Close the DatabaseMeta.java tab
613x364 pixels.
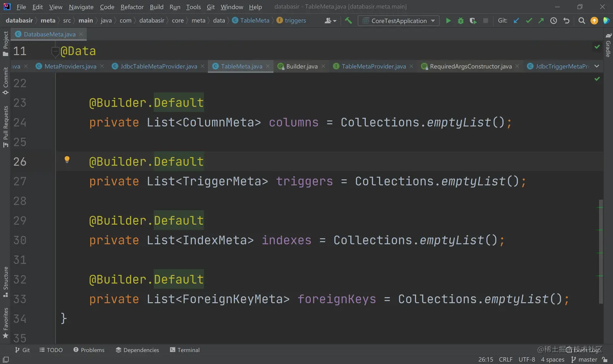[81, 34]
